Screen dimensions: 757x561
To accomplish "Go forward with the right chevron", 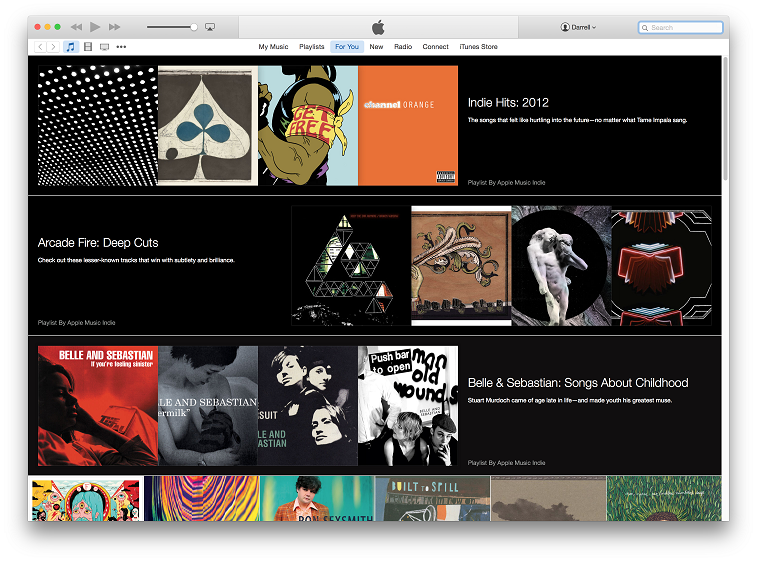I will (53, 47).
